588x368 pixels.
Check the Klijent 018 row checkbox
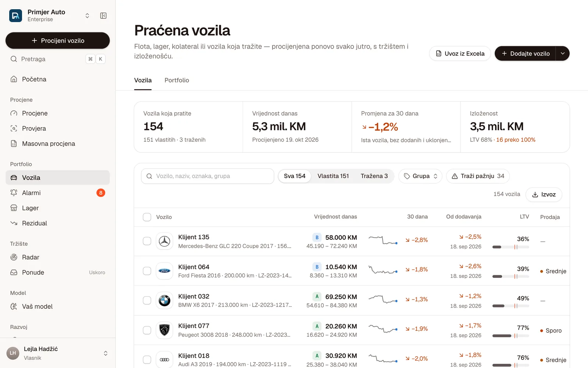tap(147, 360)
